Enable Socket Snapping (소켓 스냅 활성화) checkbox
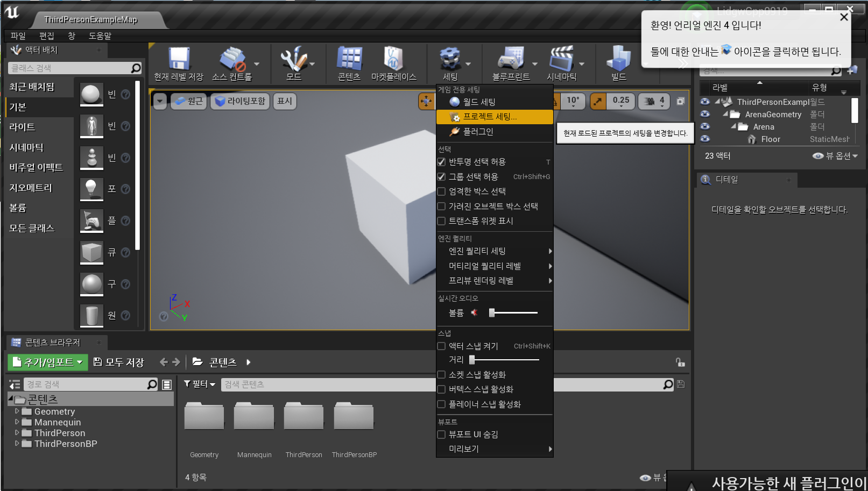 point(441,375)
